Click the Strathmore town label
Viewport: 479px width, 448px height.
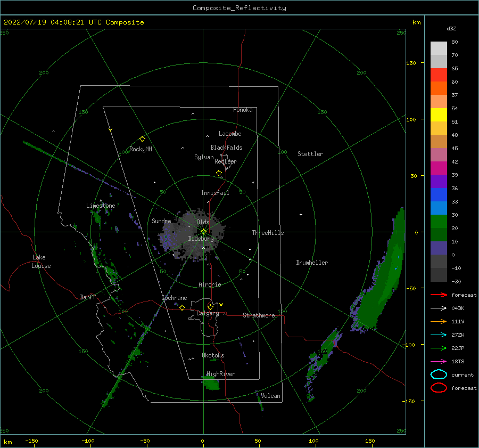[x=259, y=315]
